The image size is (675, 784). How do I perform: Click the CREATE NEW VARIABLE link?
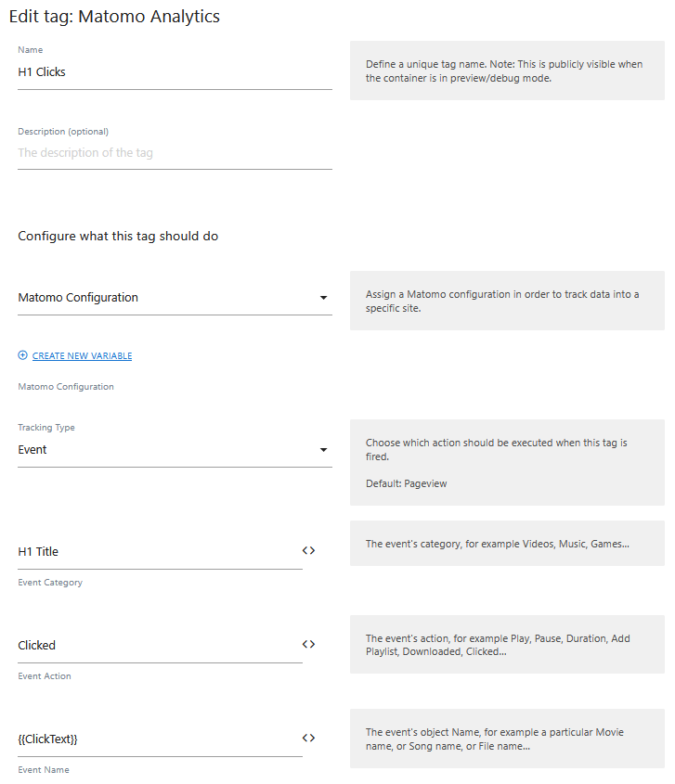(x=82, y=354)
